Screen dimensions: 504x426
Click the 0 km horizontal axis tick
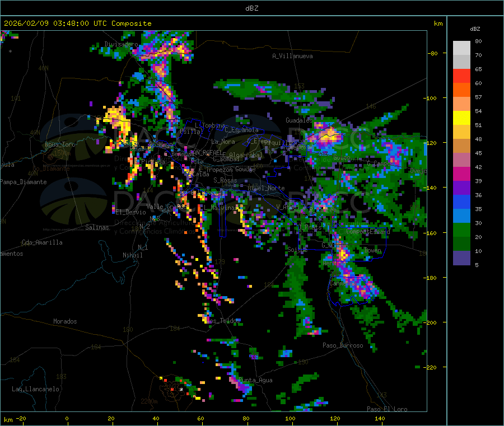67,418
